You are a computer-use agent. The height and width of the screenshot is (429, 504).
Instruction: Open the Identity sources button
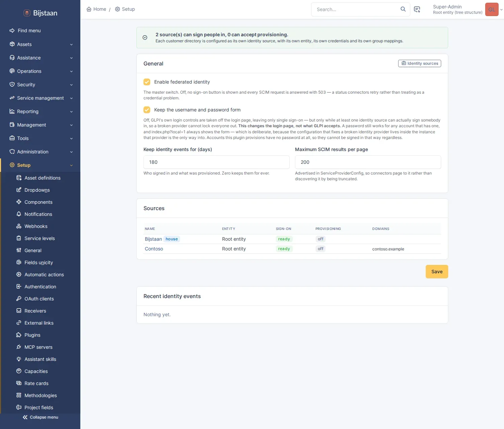point(420,63)
